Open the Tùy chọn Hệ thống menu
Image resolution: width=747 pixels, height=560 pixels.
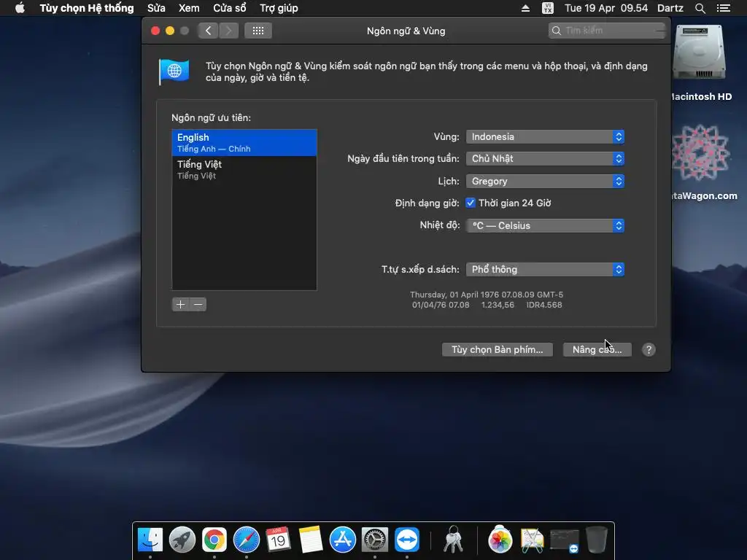87,8
